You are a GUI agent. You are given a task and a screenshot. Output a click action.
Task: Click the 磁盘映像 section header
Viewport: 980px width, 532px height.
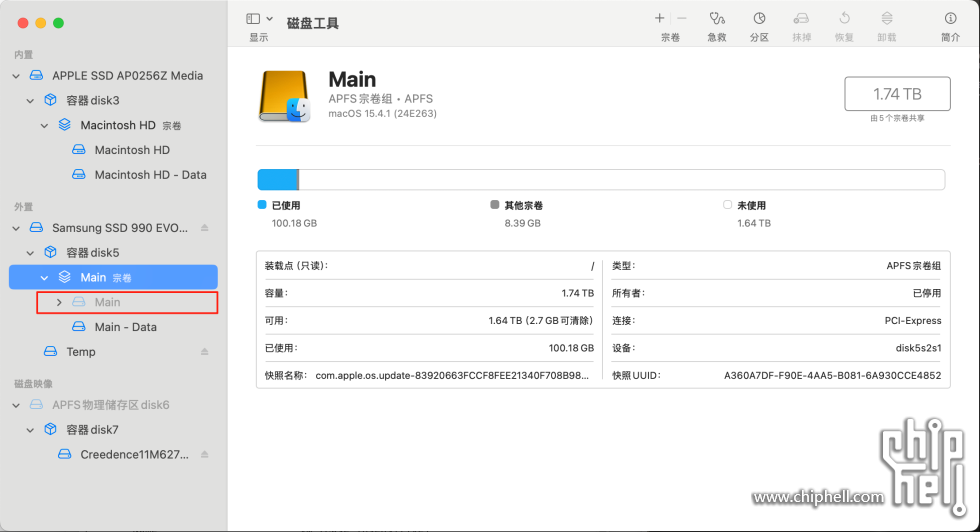(34, 384)
